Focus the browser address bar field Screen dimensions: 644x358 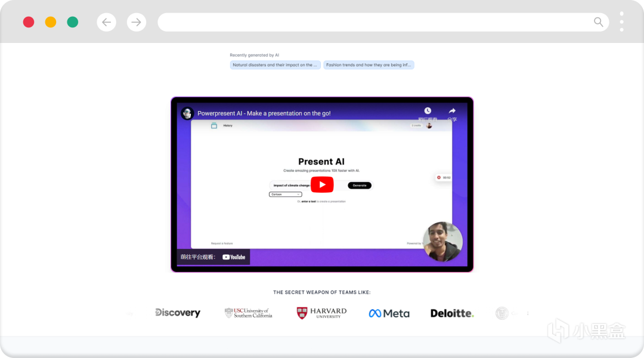point(383,22)
